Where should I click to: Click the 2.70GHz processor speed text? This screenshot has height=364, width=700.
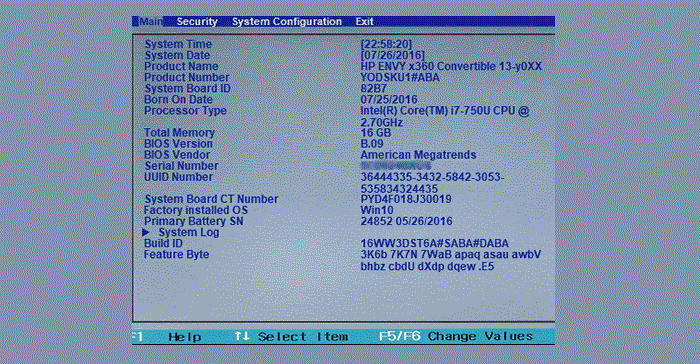[382, 122]
